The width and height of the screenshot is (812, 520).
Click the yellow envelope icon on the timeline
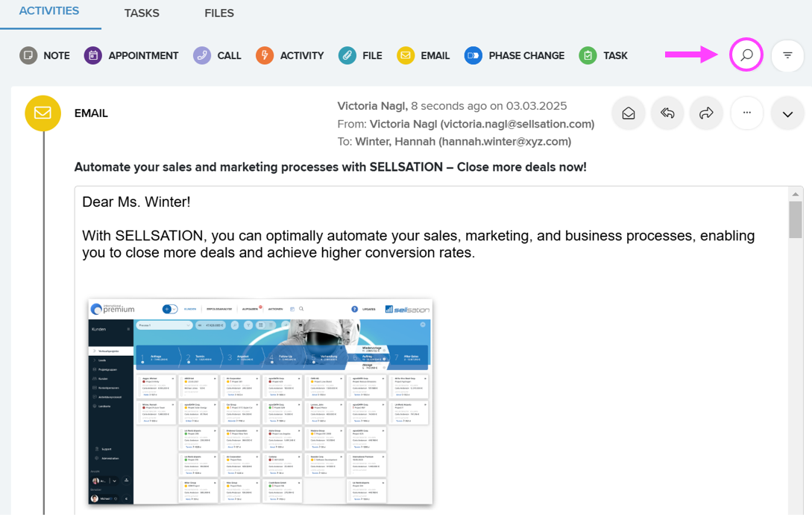(43, 113)
